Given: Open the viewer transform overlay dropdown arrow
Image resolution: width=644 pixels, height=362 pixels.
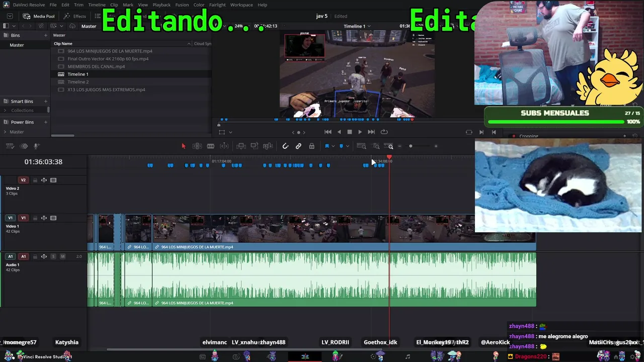Looking at the screenshot, I should [x=230, y=132].
